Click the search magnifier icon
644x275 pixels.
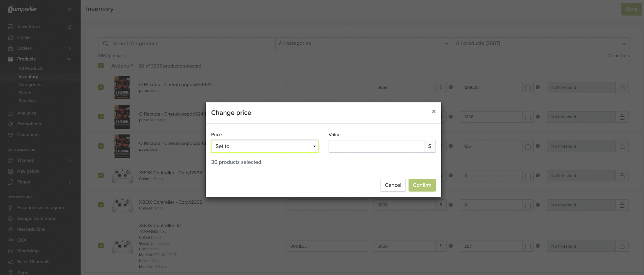click(x=106, y=44)
